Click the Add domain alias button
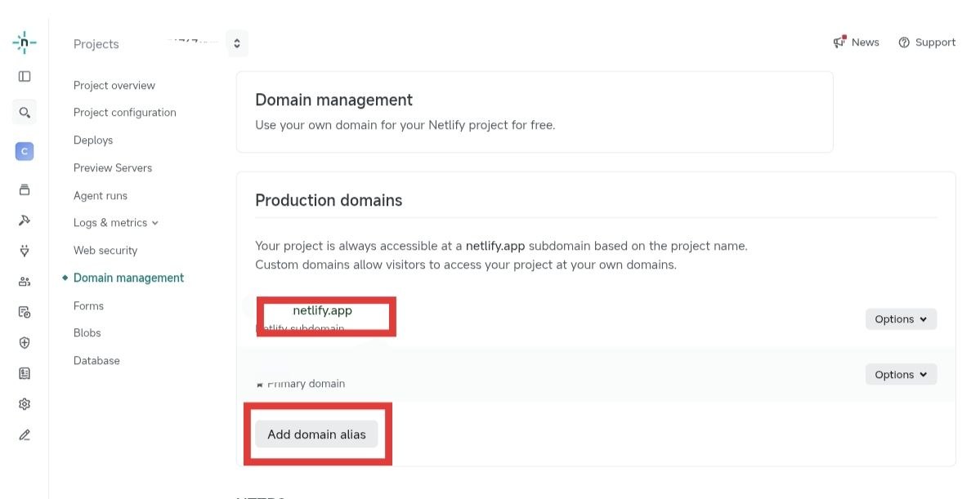This screenshot has height=499, width=980. tap(317, 434)
